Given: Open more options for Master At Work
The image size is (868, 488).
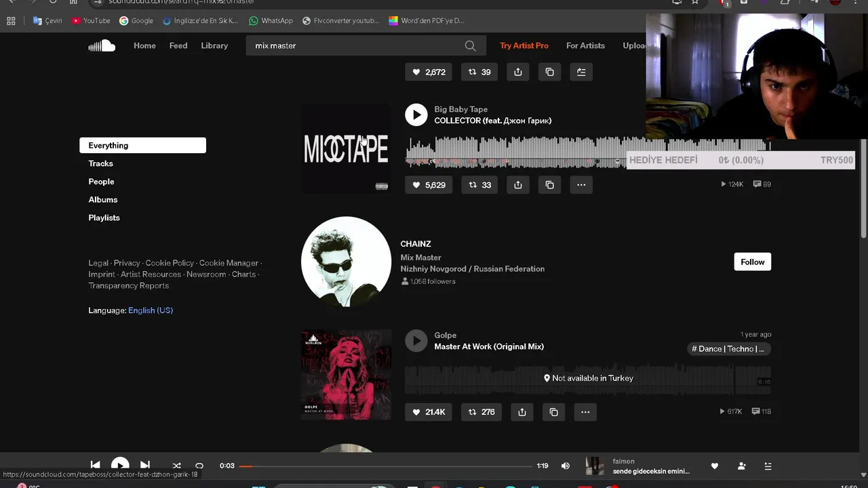Looking at the screenshot, I should coord(585,412).
